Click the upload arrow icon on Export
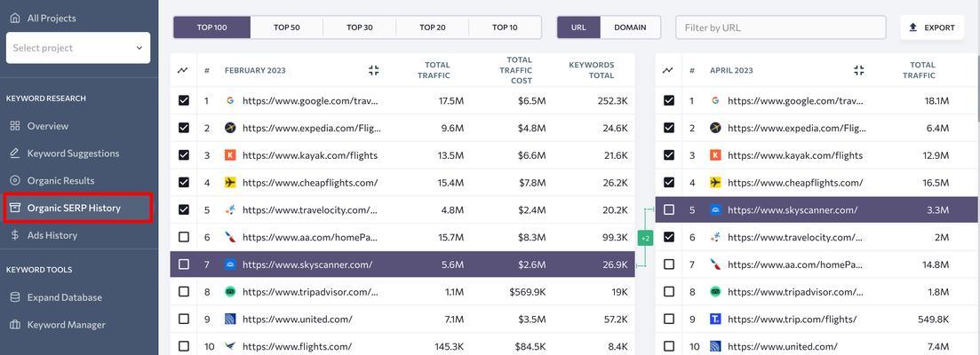Screen dimensions: 980x355 click(913, 28)
